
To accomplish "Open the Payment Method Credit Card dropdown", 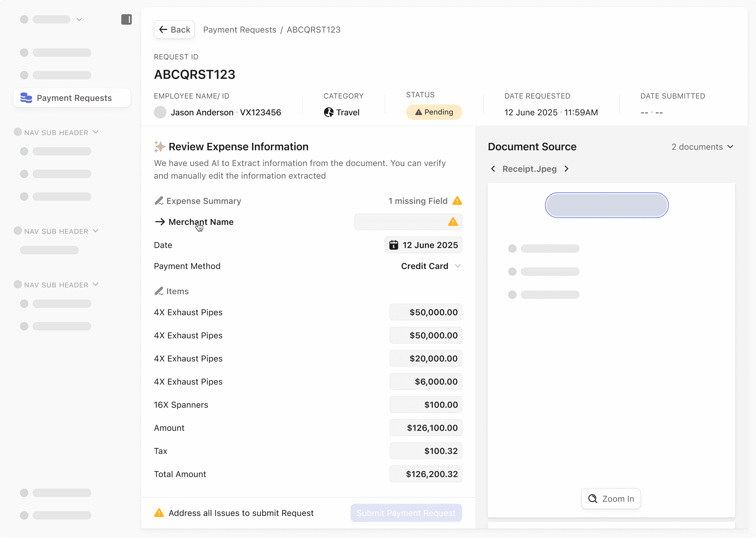I will [x=430, y=266].
